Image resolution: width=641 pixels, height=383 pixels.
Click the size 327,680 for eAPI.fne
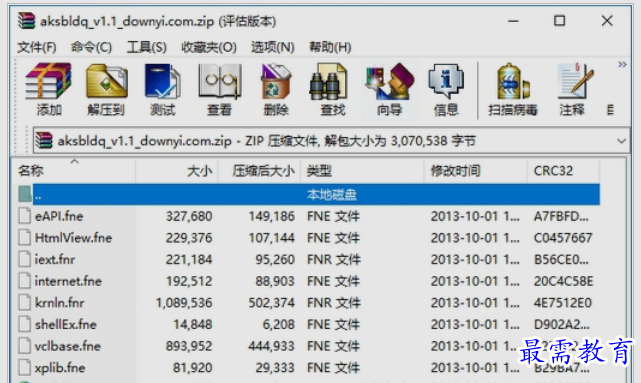click(x=189, y=216)
